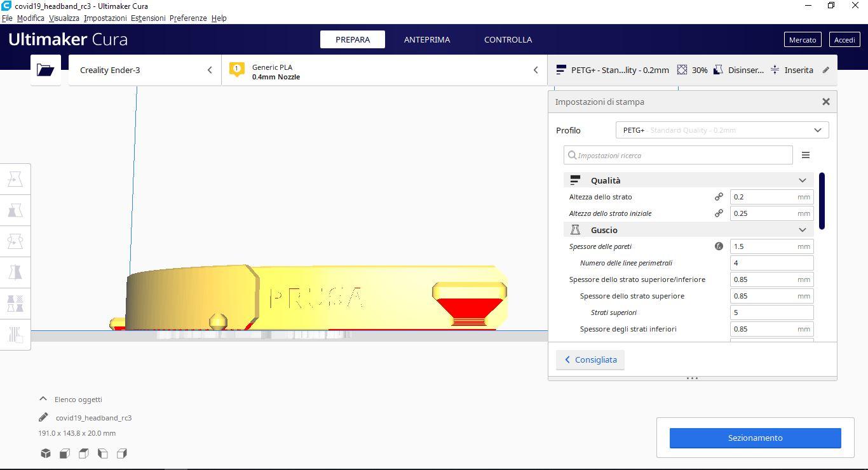
Task: Open the Impostazioni menu
Action: coord(105,18)
